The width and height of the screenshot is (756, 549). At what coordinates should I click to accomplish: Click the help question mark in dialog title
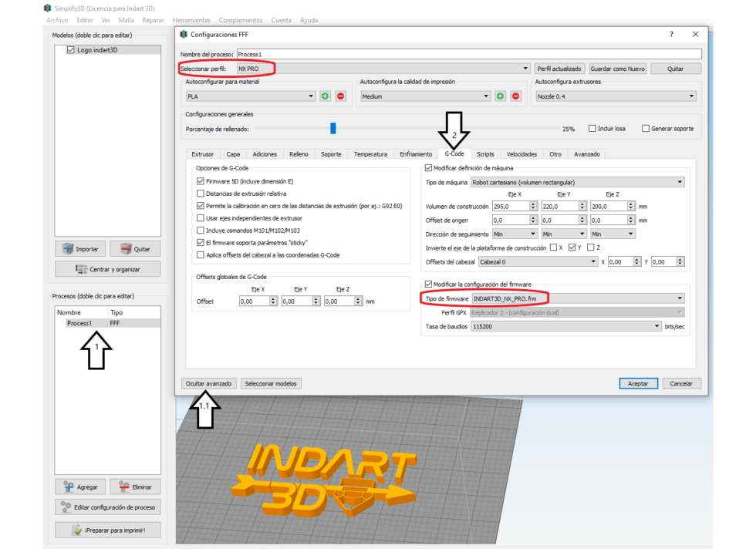click(x=671, y=34)
